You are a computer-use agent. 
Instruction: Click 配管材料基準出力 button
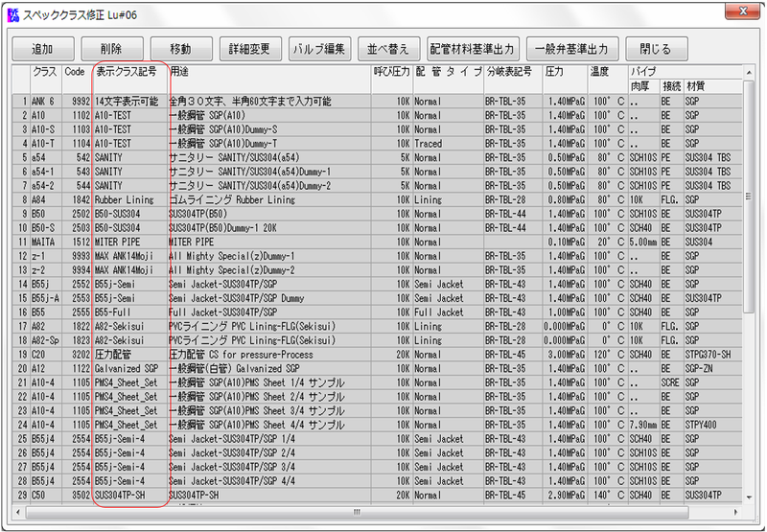(472, 48)
